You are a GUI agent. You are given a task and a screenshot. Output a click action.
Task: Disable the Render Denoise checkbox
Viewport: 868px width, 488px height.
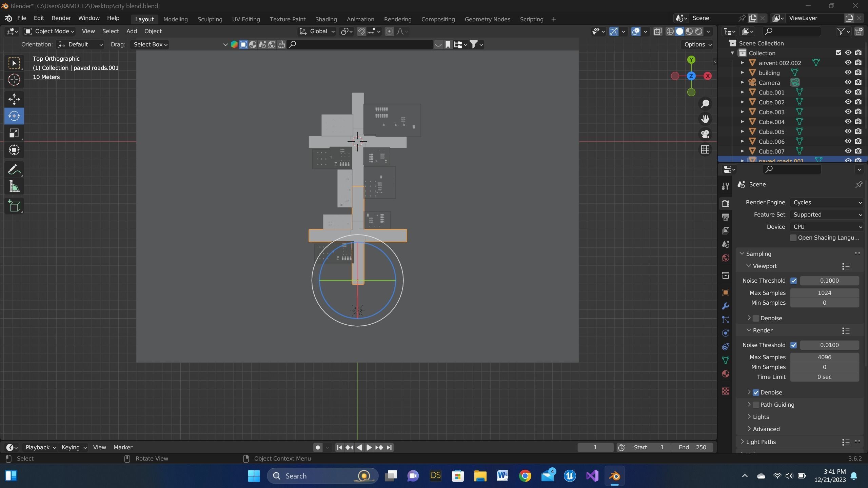[756, 392]
